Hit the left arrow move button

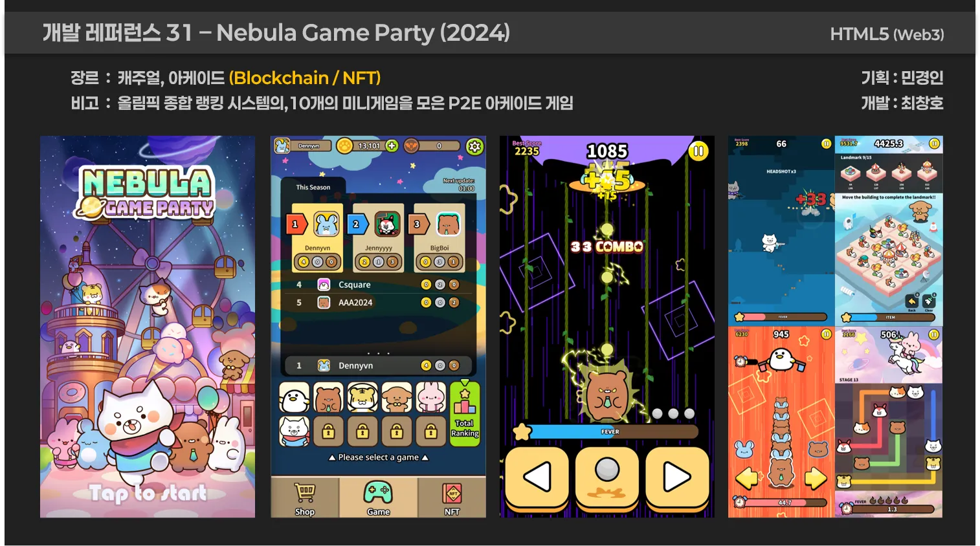click(537, 477)
